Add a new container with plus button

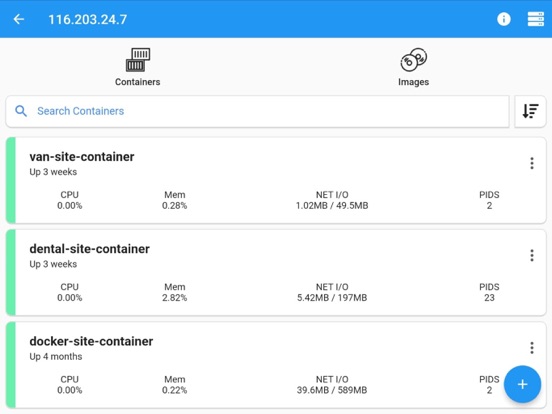coord(522,384)
